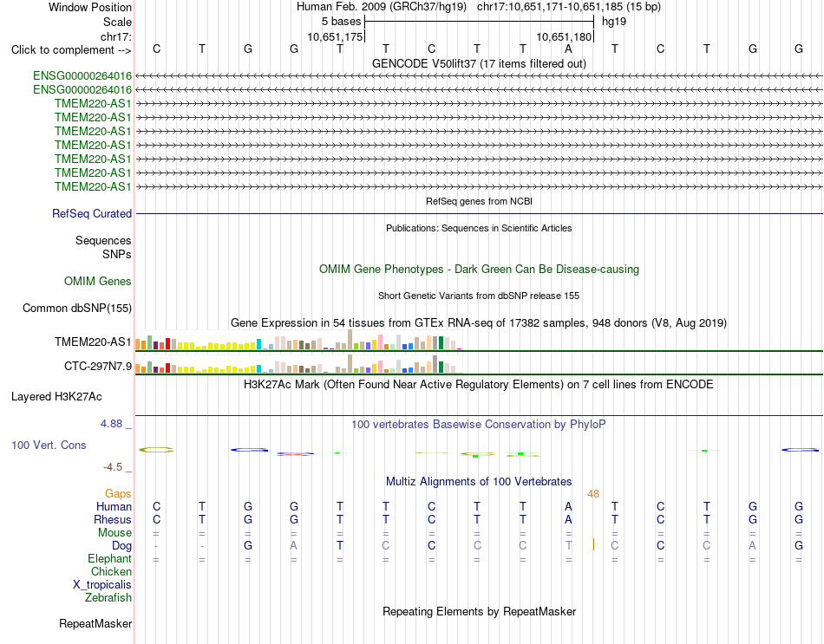This screenshot has width=824, height=644.
Task: Open '100 vertebrates Basewise Conservation by PhyloP' title
Action: (479, 425)
